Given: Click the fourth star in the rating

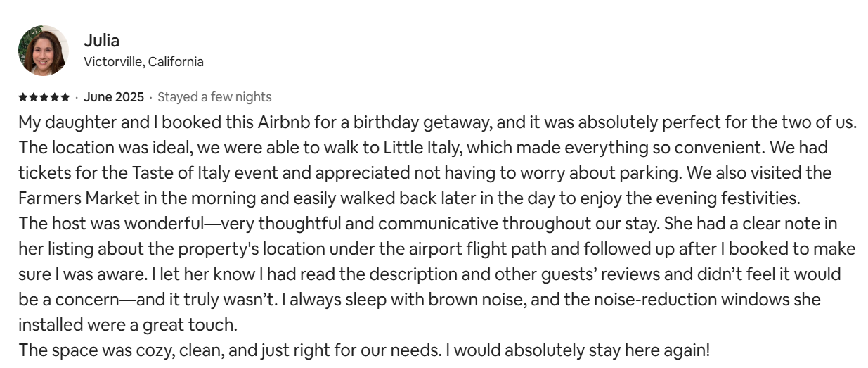Looking at the screenshot, I should click(x=54, y=97).
